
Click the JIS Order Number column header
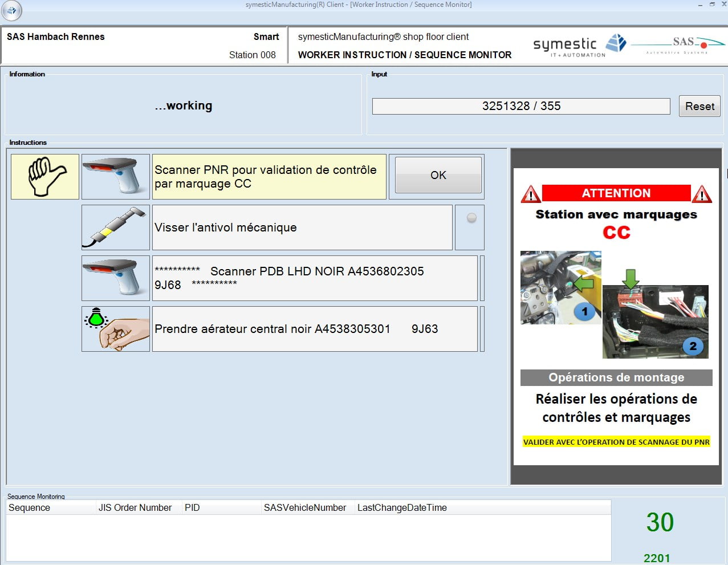[x=135, y=507]
